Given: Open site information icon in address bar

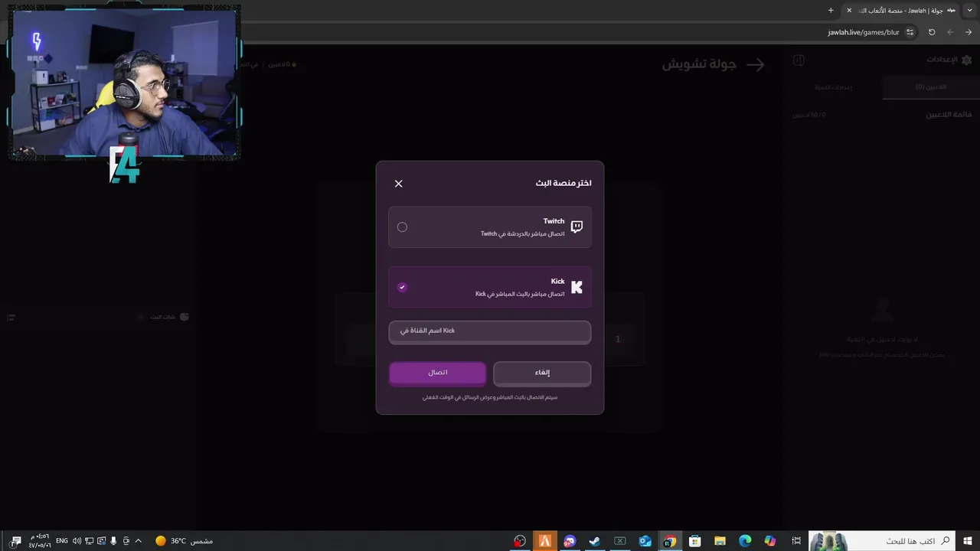Looking at the screenshot, I should 910,32.
